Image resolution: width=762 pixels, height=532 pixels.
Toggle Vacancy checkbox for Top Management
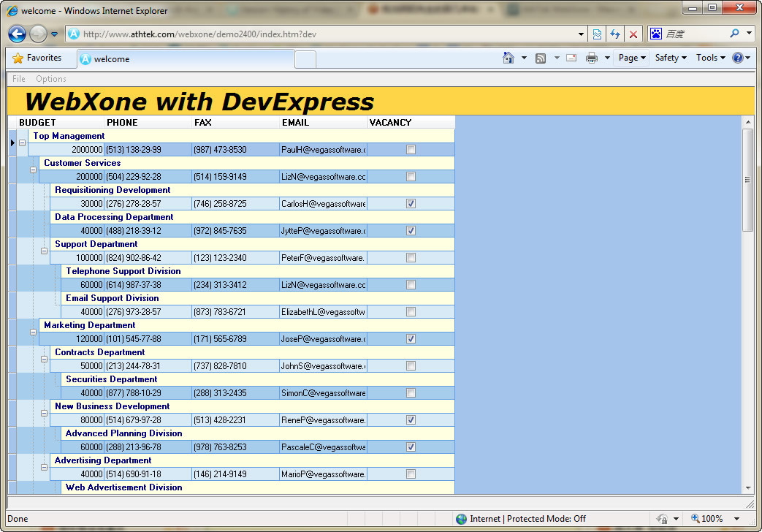click(x=411, y=150)
